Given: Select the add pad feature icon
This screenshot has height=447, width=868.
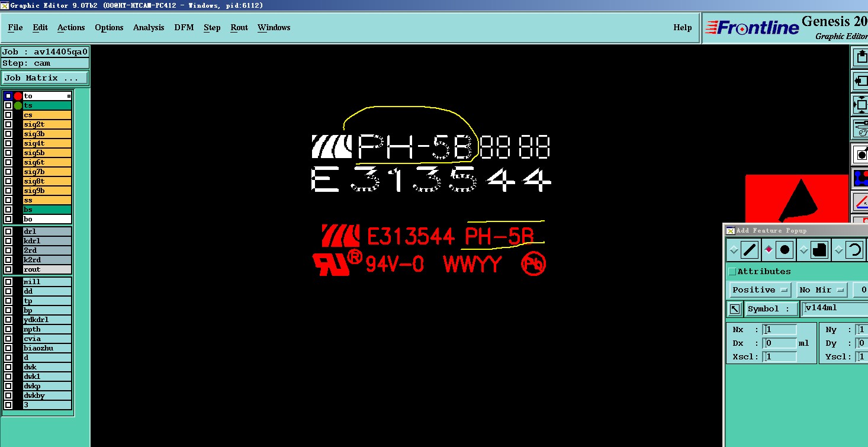Looking at the screenshot, I should pyautogui.click(x=785, y=250).
